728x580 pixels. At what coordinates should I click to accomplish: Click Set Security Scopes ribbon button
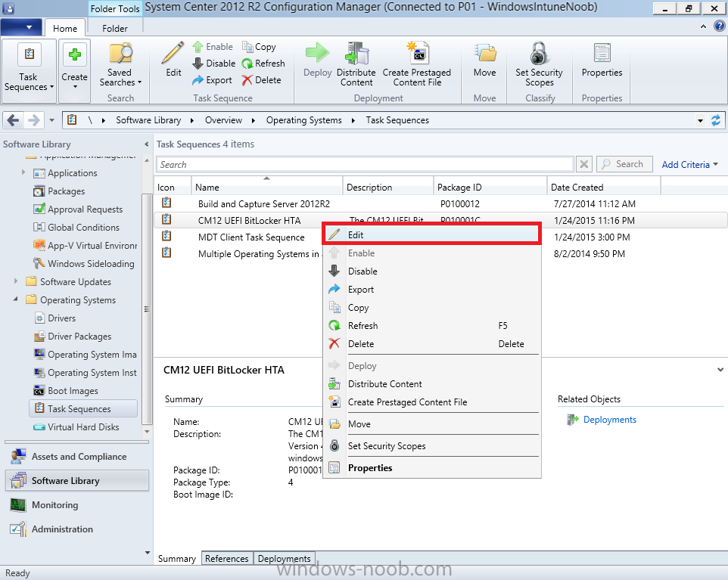pos(539,65)
